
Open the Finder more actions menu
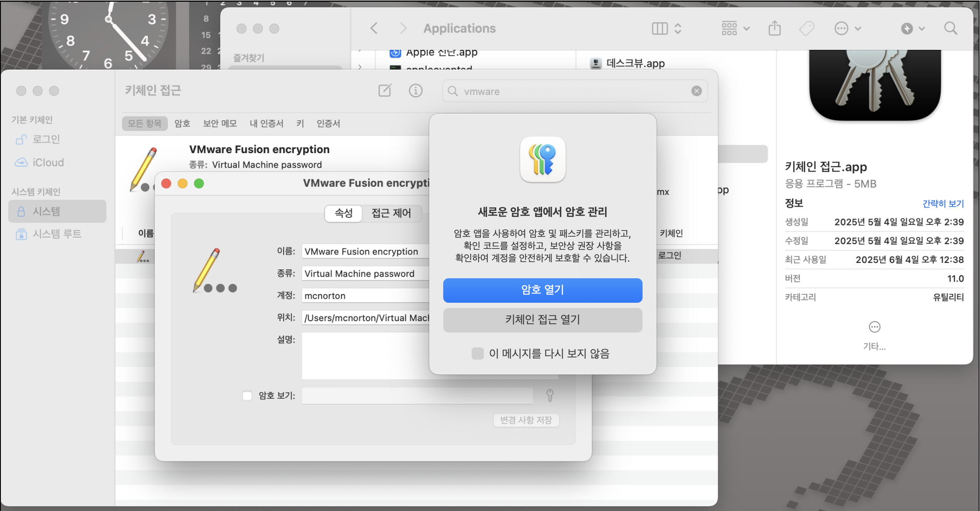[848, 28]
